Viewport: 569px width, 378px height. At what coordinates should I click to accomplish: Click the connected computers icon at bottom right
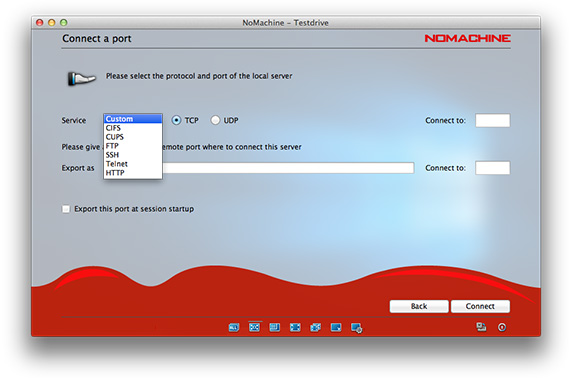pyautogui.click(x=481, y=327)
